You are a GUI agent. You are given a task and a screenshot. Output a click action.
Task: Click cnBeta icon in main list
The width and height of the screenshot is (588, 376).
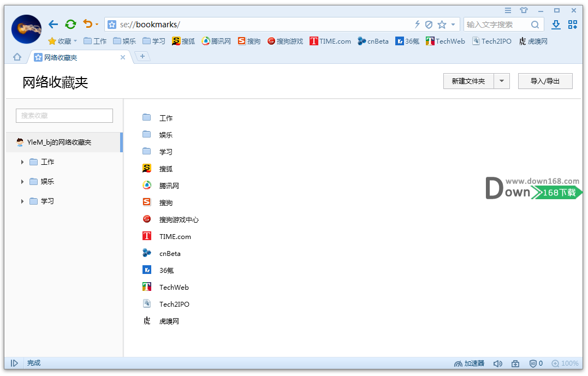pyautogui.click(x=147, y=253)
